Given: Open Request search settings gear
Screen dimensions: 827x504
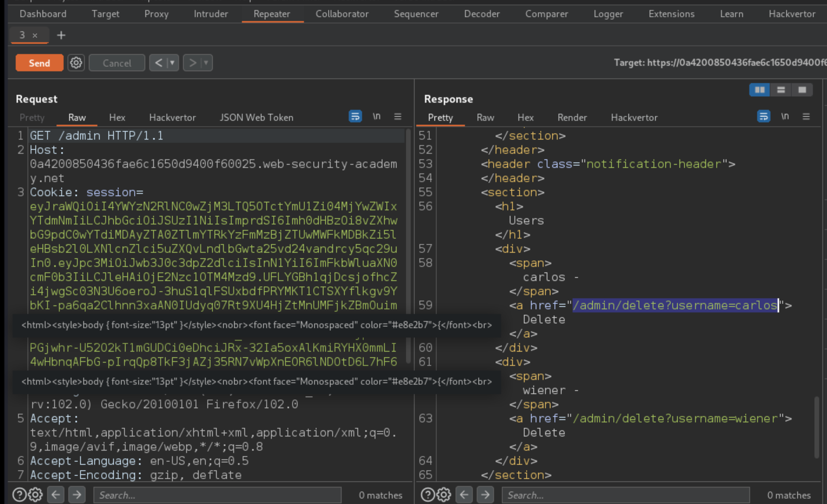Looking at the screenshot, I should click(35, 495).
